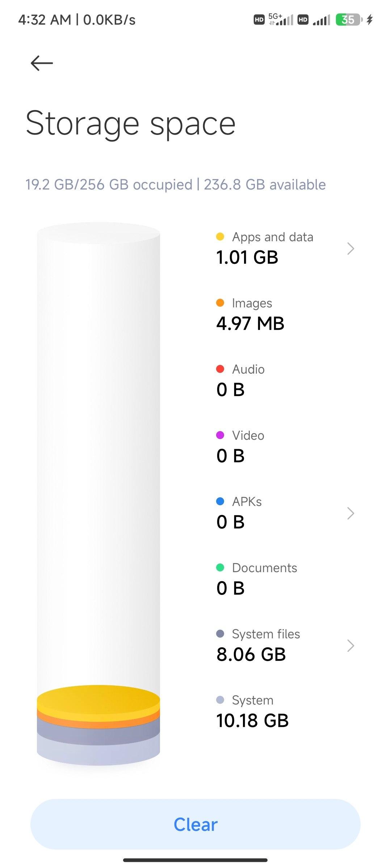Tap the gray System files dot
Viewport: 391px width, 868px height.
(220, 634)
